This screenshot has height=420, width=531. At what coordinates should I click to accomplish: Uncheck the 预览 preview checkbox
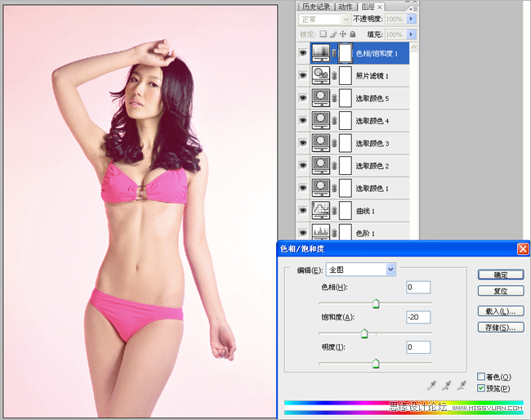481,388
